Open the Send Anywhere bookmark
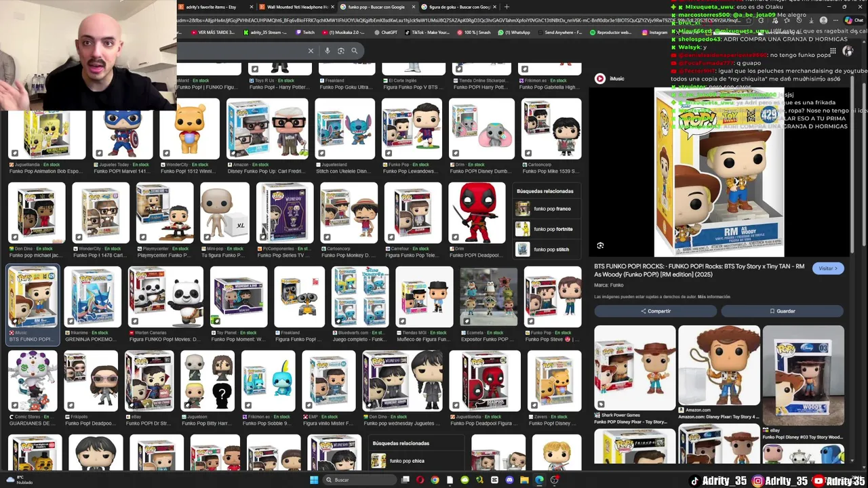Image resolution: width=868 pixels, height=488 pixels. 559,33
